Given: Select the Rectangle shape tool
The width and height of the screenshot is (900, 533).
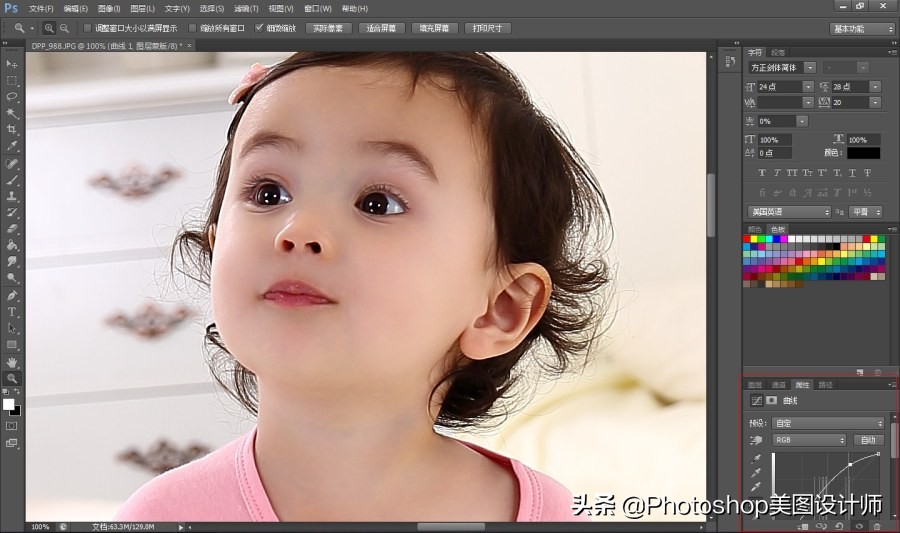Looking at the screenshot, I should pyautogui.click(x=11, y=345).
